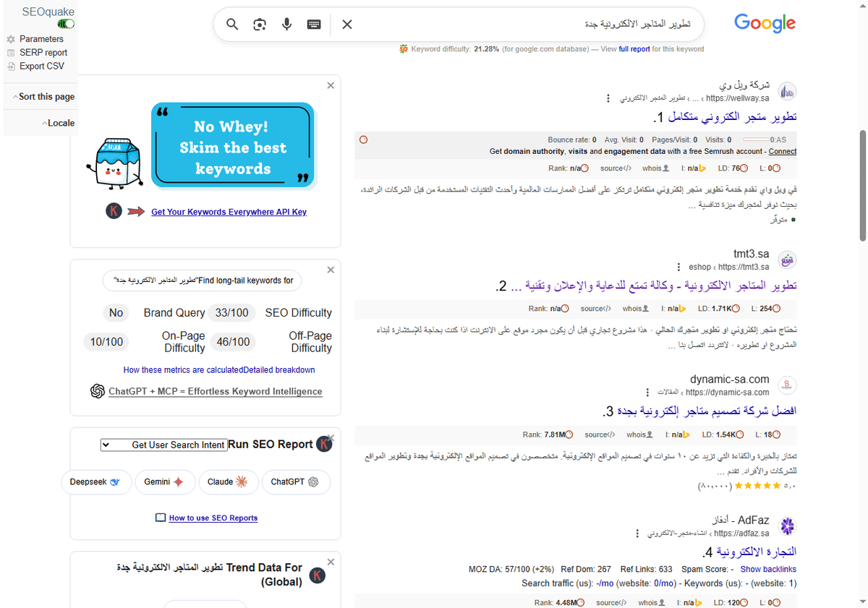View page source icon for wellway.sa result
Viewport: 868px width, 608px height.
click(616, 168)
